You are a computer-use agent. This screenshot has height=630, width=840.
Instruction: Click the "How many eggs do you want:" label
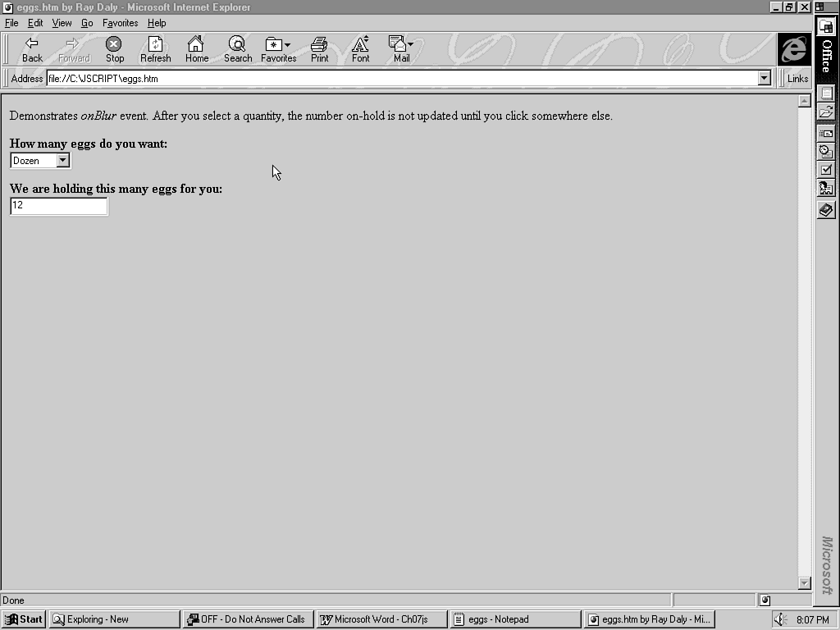[89, 144]
